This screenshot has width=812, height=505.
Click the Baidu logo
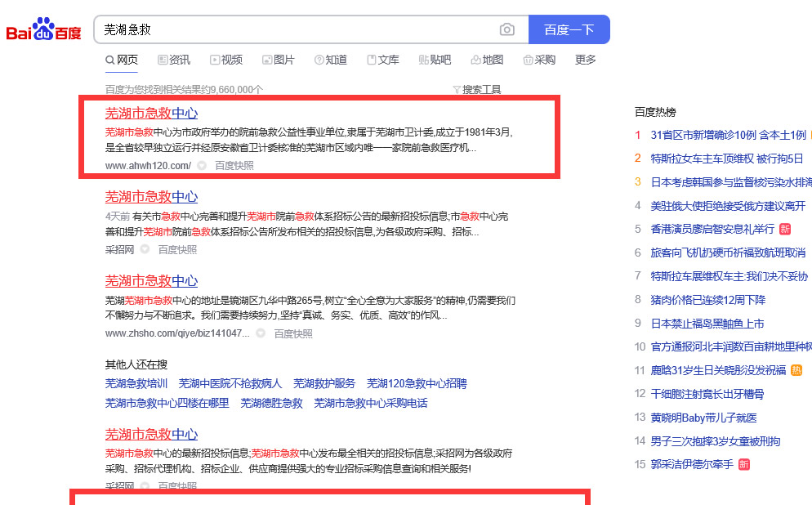(x=44, y=30)
